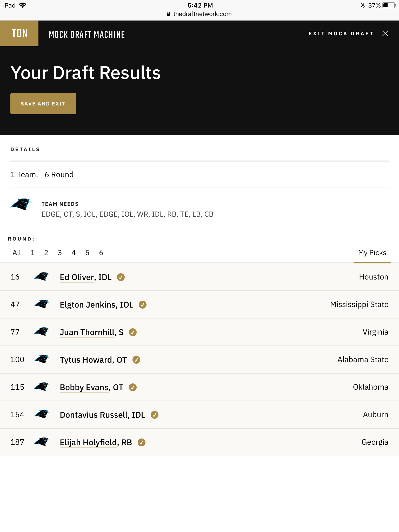This screenshot has height=532, width=399.
Task: Click checkmark badge next to Elijah Holyfield
Action: 142,442
